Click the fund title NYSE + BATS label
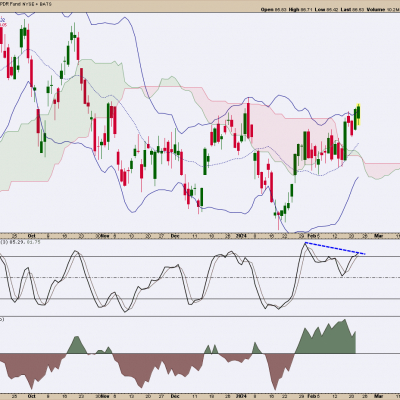This screenshot has height=400, width=400. (x=26, y=5)
